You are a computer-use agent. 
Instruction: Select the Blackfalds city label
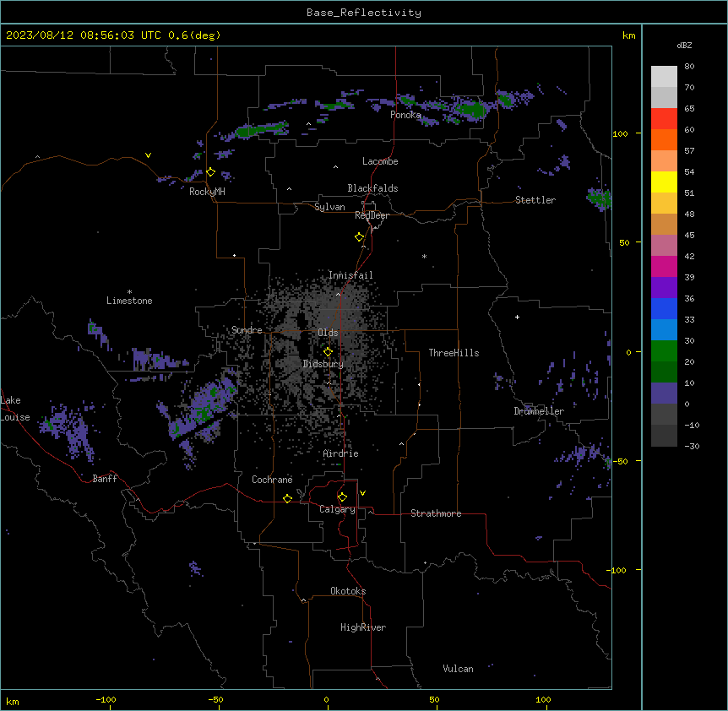(372, 188)
